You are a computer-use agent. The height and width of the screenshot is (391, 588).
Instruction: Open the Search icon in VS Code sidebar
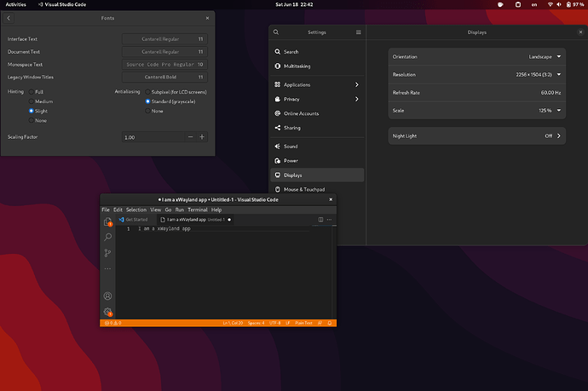[107, 237]
